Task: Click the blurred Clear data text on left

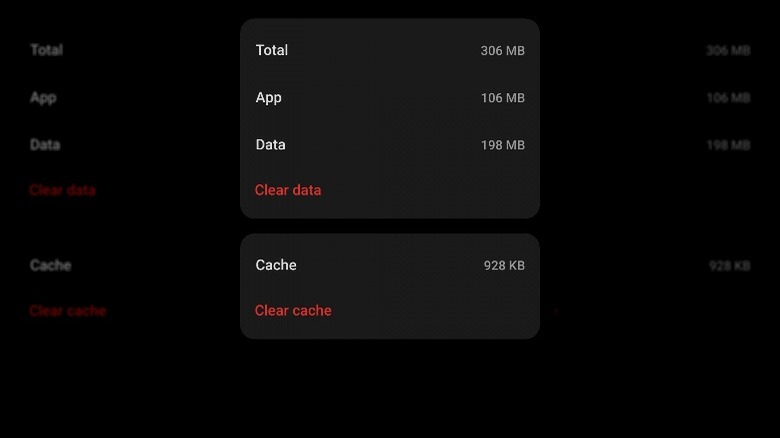Action: pyautogui.click(x=62, y=190)
